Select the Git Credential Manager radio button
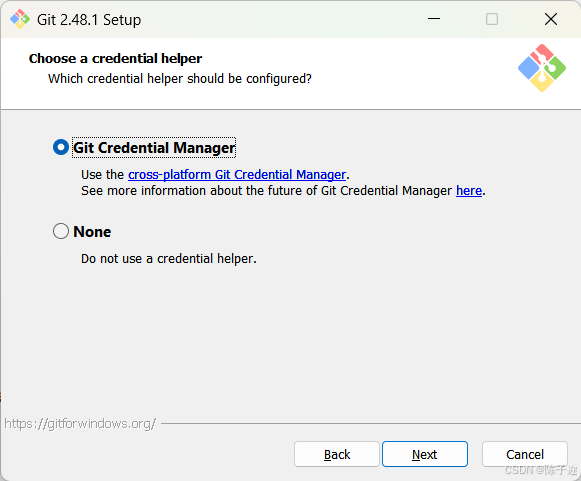This screenshot has height=481, width=581. 61,147
